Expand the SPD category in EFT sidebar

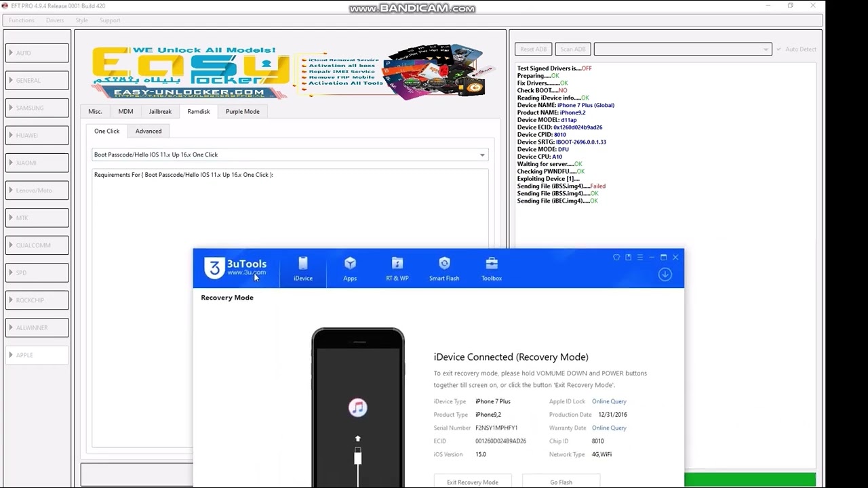point(37,272)
